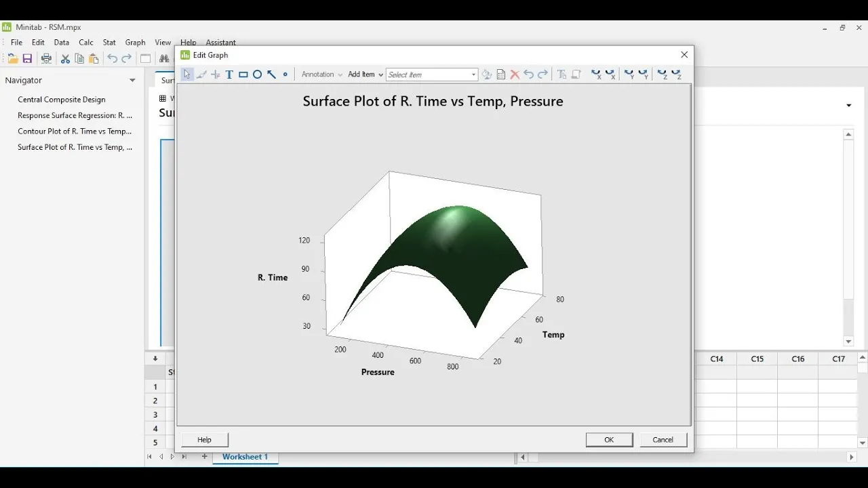Add a new worksheet with the plus button
868x488 pixels.
click(204, 457)
